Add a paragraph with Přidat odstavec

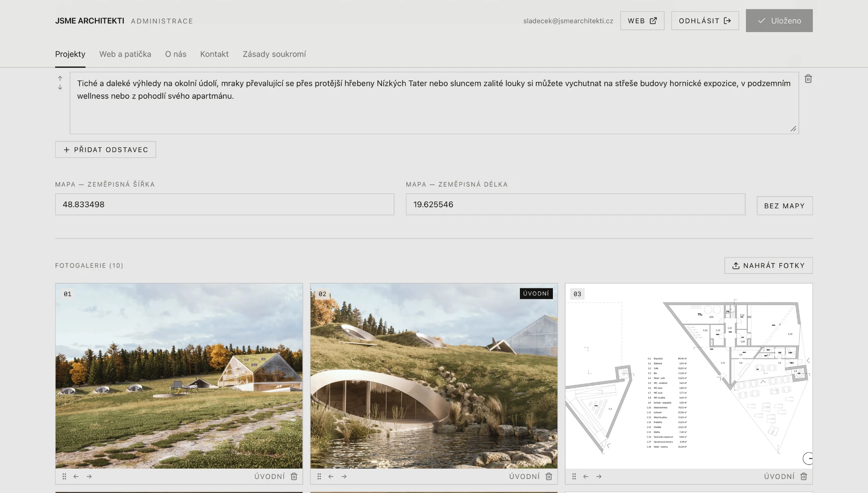(x=105, y=150)
